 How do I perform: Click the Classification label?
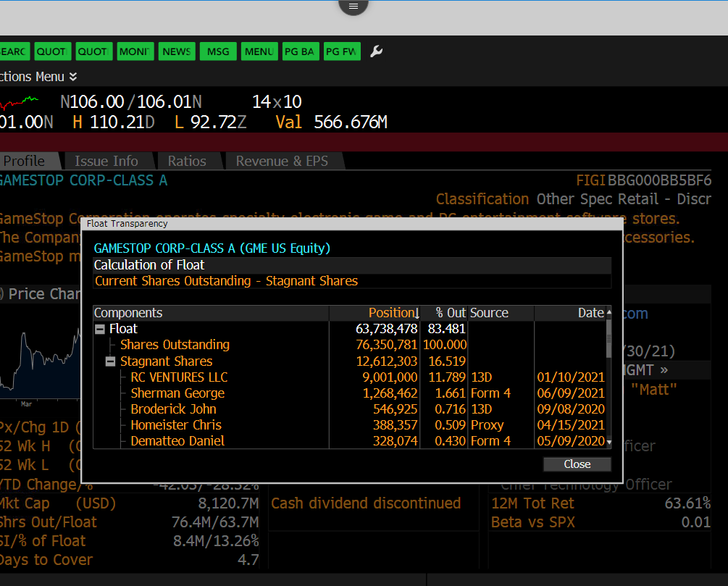coord(482,199)
